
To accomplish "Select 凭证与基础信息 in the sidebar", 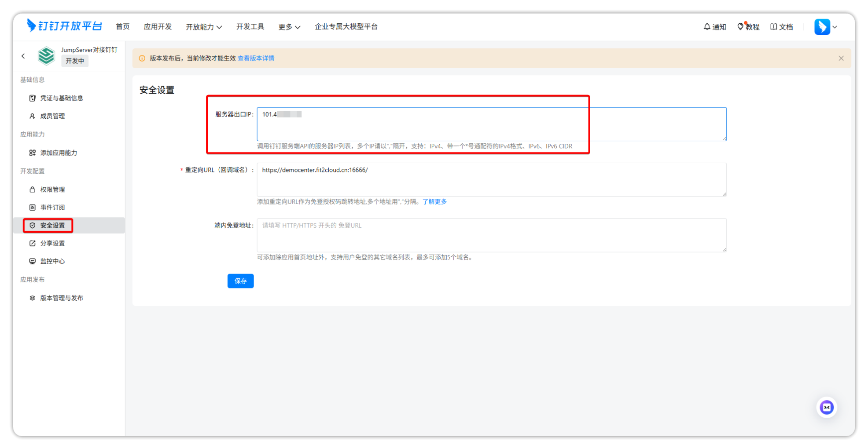I will coord(61,98).
